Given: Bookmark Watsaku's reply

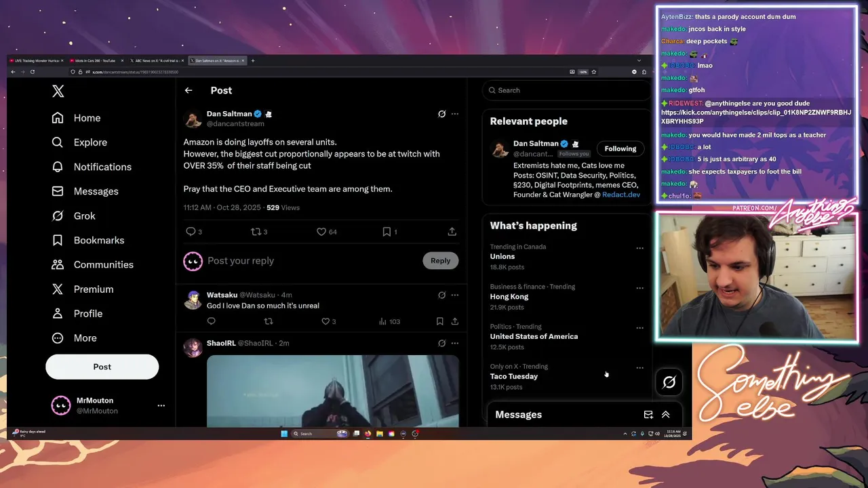Looking at the screenshot, I should point(439,321).
